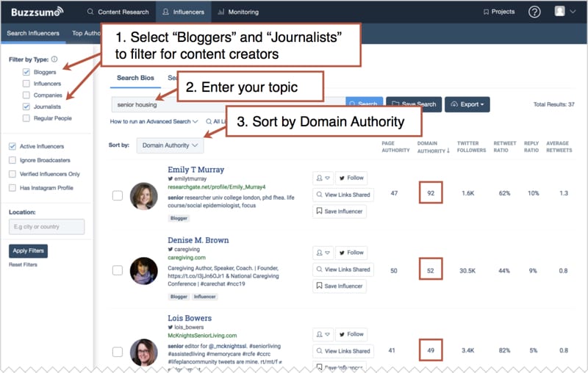
Task: Follow Emily T Murray on Twitter
Action: [351, 178]
